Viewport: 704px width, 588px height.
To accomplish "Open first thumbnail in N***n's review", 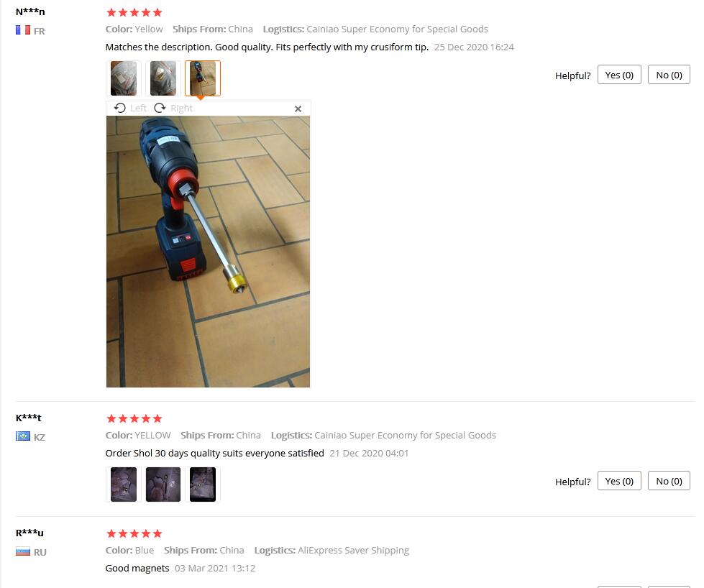I will (124, 78).
